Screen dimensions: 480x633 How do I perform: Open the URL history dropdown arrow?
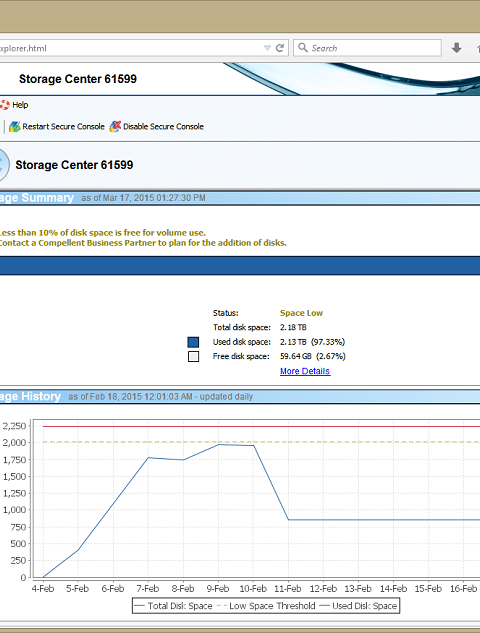click(x=267, y=48)
